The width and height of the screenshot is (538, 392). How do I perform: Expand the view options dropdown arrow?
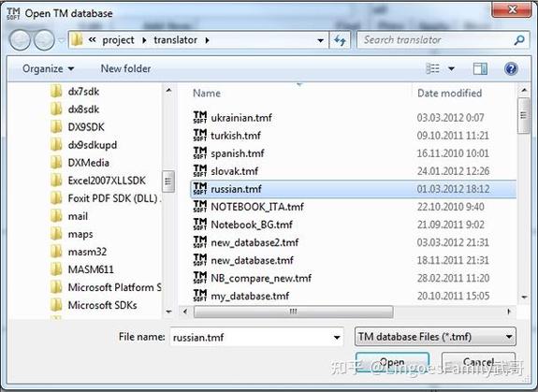click(452, 69)
